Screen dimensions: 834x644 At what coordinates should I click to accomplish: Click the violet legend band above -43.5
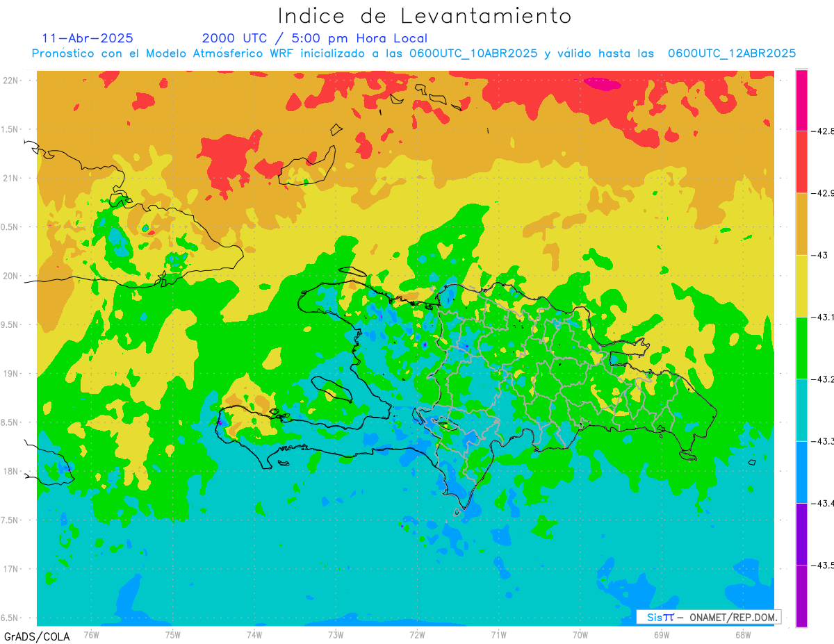pyautogui.click(x=801, y=534)
